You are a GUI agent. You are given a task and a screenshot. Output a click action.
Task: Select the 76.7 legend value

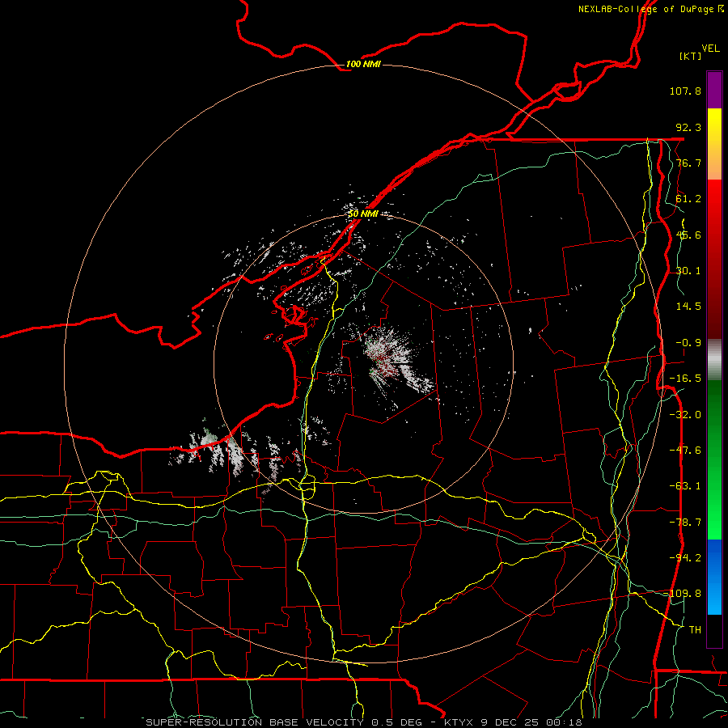[688, 163]
